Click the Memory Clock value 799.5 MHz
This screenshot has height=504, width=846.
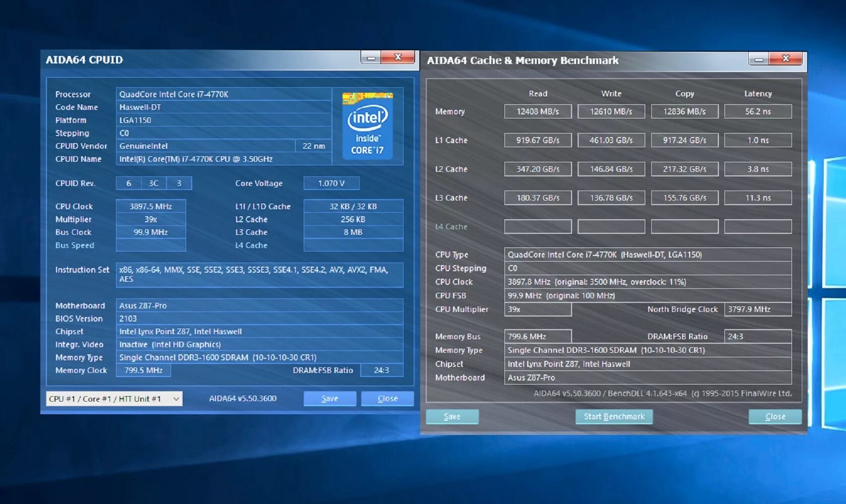143,370
